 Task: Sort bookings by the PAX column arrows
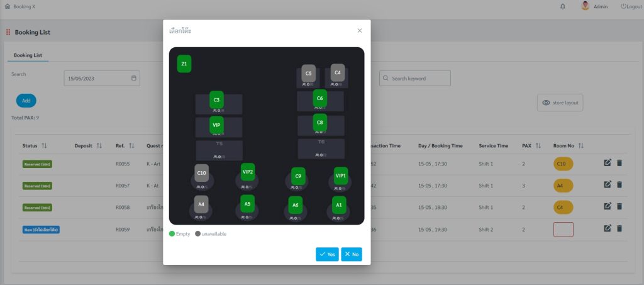538,146
